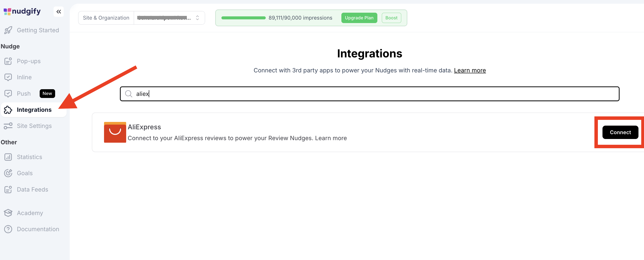The height and width of the screenshot is (260, 644).
Task: Open the Documentation help page
Action: 38,229
